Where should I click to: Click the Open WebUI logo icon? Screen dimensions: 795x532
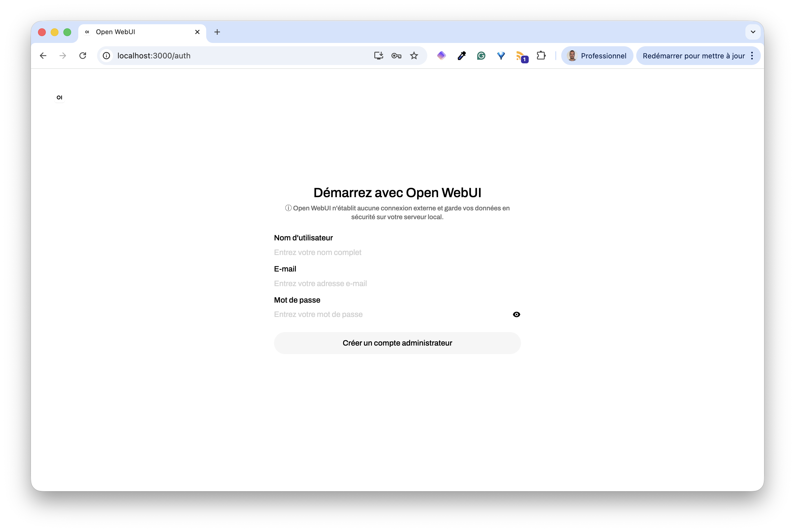(x=60, y=97)
